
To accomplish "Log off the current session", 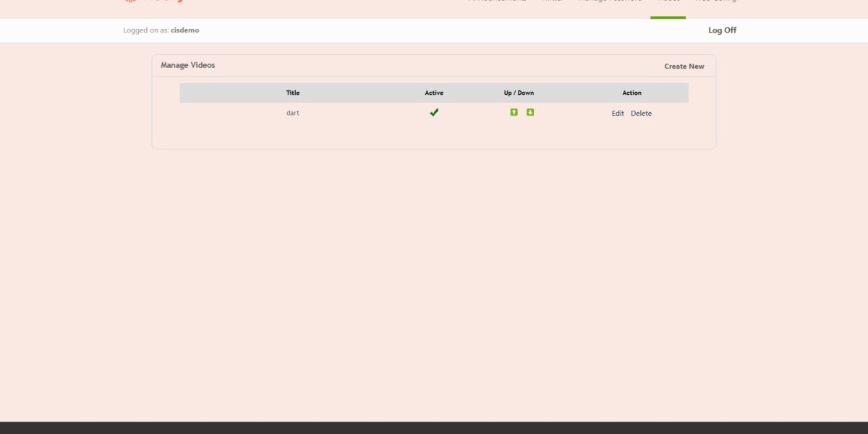I will click(722, 30).
